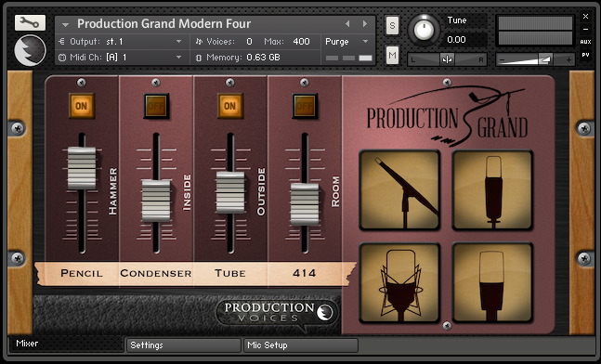This screenshot has height=364, width=601.
Task: Click the pan center marker
Action: (x=448, y=59)
